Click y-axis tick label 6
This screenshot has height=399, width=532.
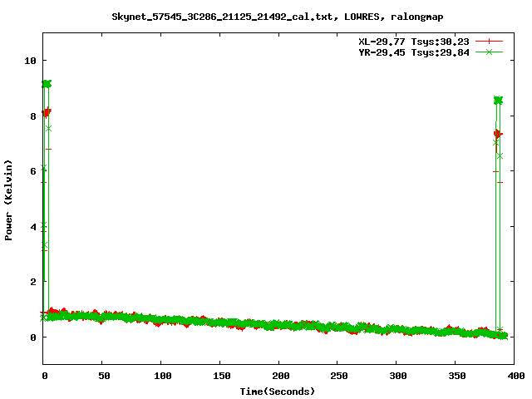pyautogui.click(x=33, y=171)
